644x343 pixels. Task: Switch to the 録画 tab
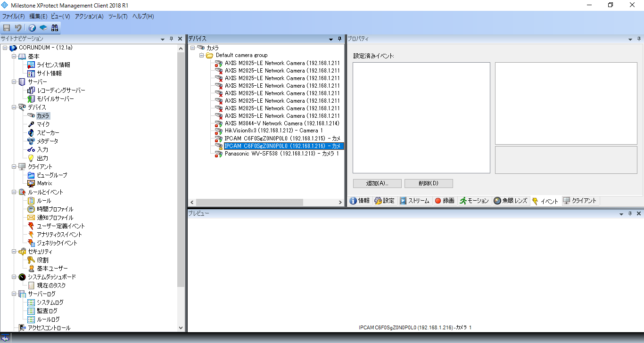point(444,201)
